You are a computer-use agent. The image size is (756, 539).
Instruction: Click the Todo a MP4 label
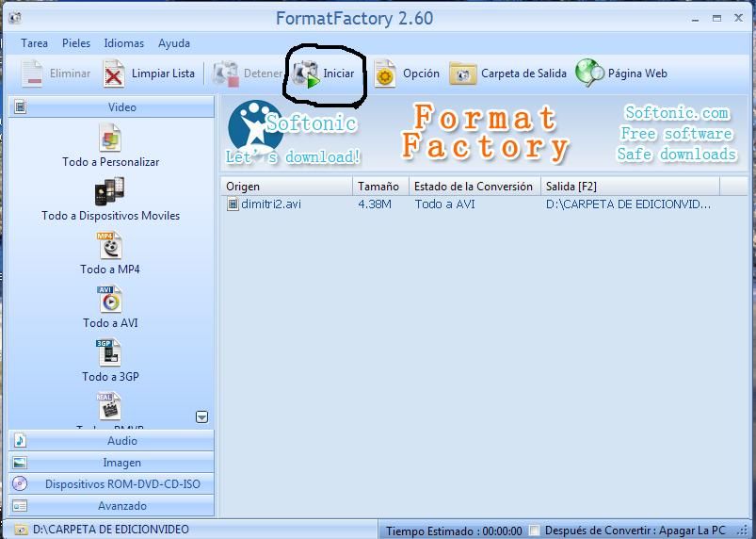[110, 269]
